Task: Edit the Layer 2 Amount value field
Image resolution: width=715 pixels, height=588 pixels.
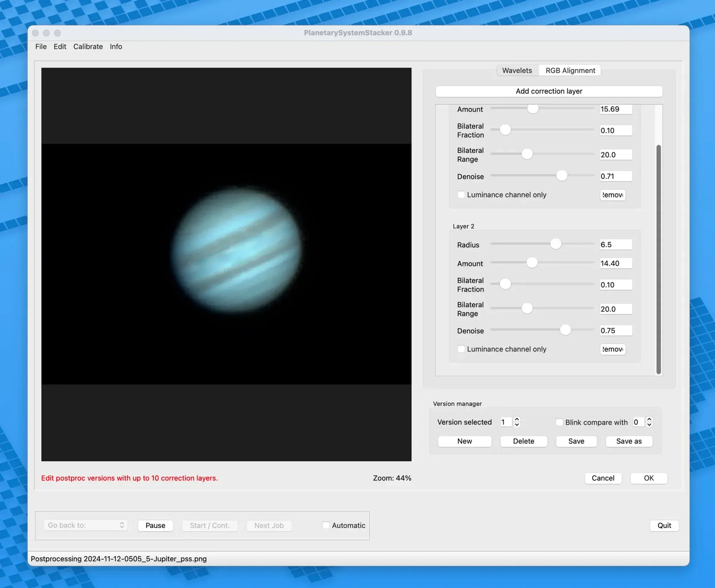Action: coord(616,263)
